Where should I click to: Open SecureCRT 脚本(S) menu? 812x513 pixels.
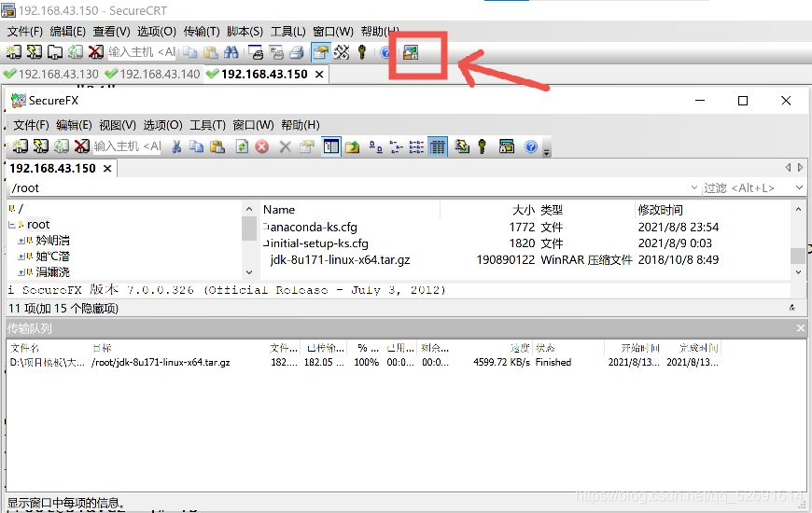click(x=245, y=32)
